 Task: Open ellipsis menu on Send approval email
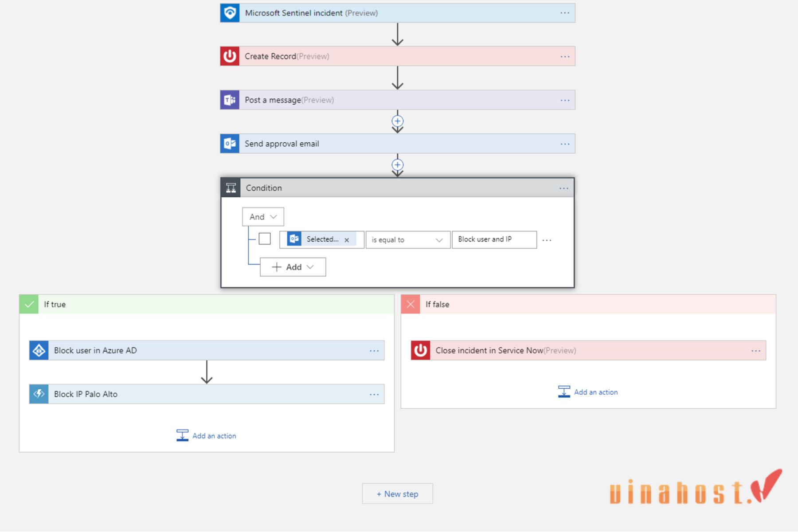click(565, 144)
